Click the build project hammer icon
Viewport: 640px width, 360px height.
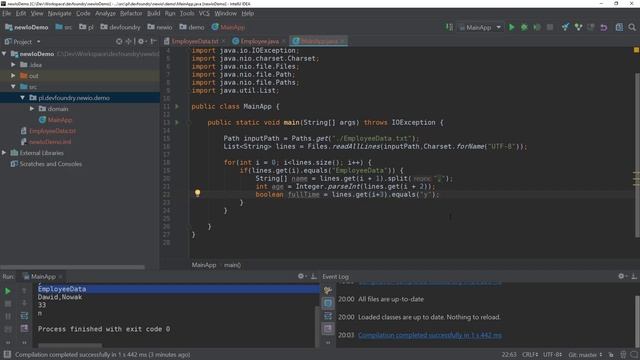[449, 27]
